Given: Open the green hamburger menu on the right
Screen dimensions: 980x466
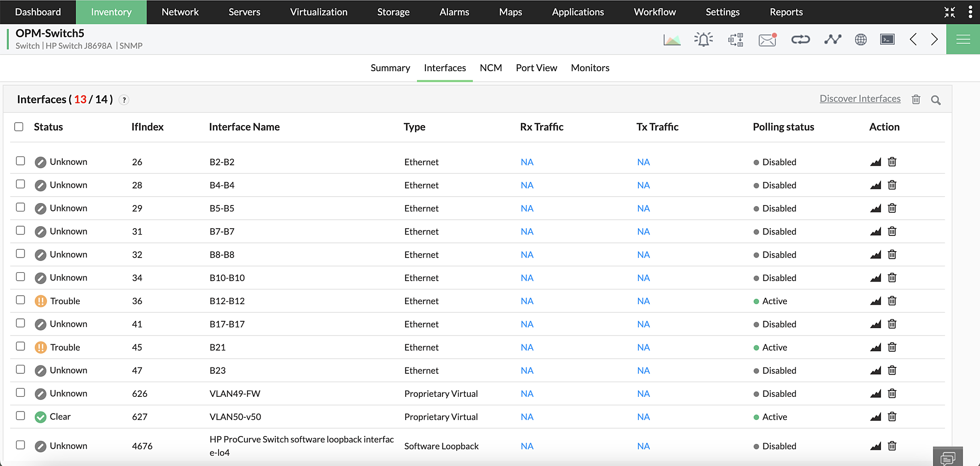Looking at the screenshot, I should [962, 39].
